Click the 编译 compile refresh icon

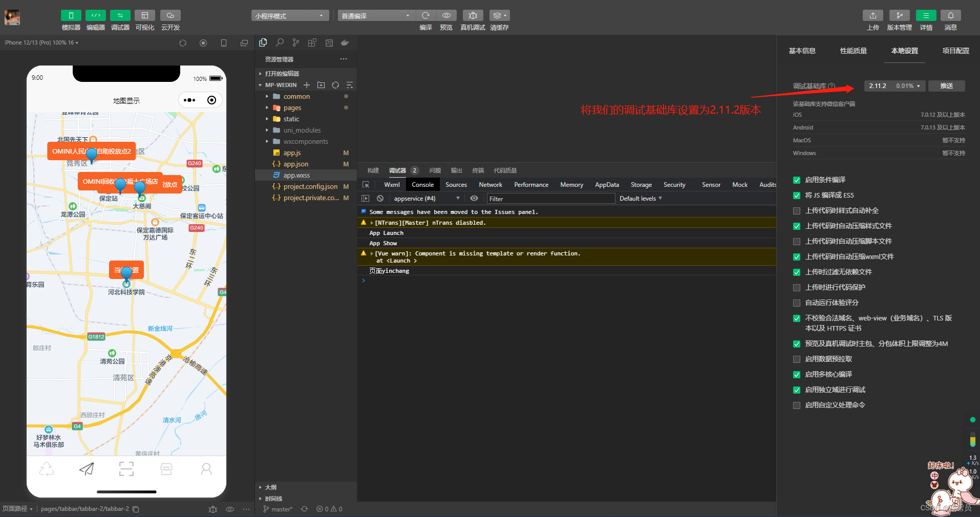(x=425, y=15)
